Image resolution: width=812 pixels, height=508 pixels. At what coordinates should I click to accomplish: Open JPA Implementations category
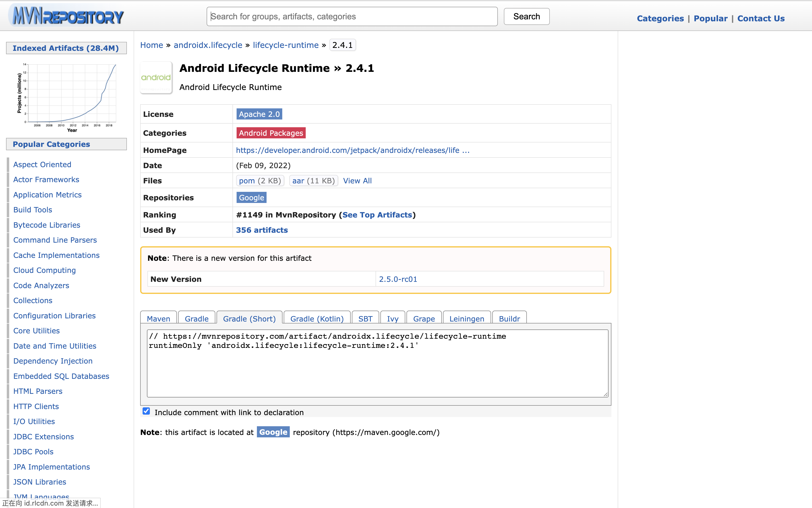[51, 467]
